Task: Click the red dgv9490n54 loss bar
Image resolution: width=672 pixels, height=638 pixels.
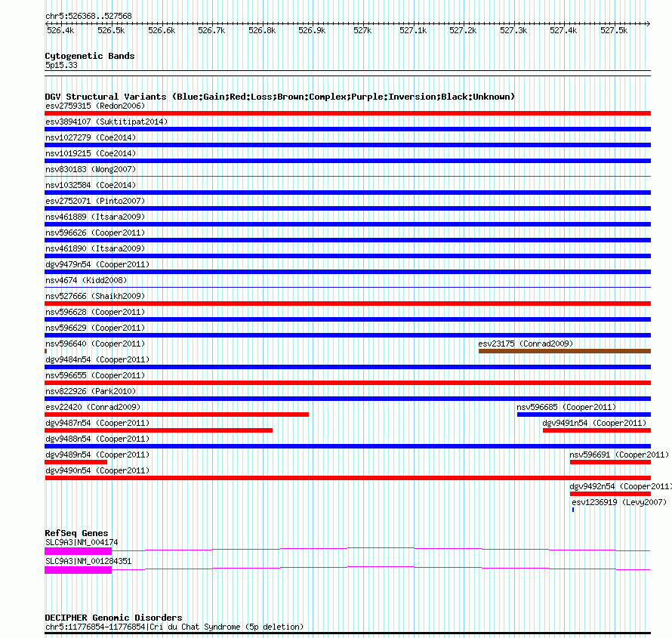Action: [347, 478]
